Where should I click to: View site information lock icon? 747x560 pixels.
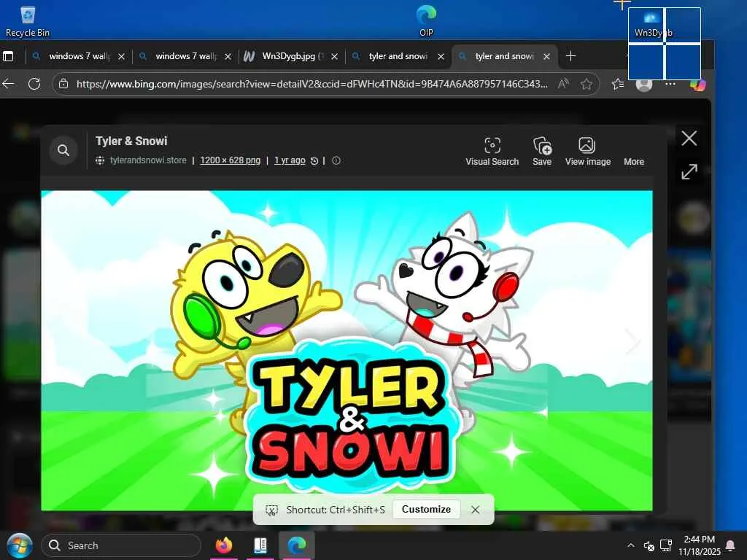63,84
